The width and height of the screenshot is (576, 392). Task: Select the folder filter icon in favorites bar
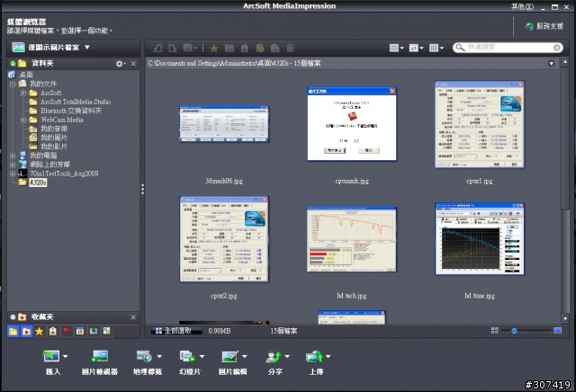[x=13, y=332]
